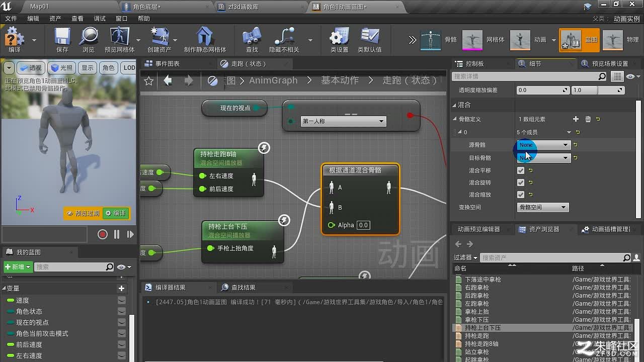Toggle visibility of 现在的视点 variable
Viewport: 644px width, 362px height.
point(121,322)
